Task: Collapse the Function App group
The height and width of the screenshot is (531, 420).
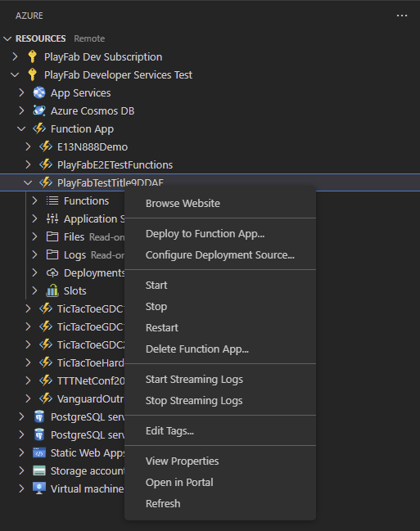Action: click(x=21, y=128)
